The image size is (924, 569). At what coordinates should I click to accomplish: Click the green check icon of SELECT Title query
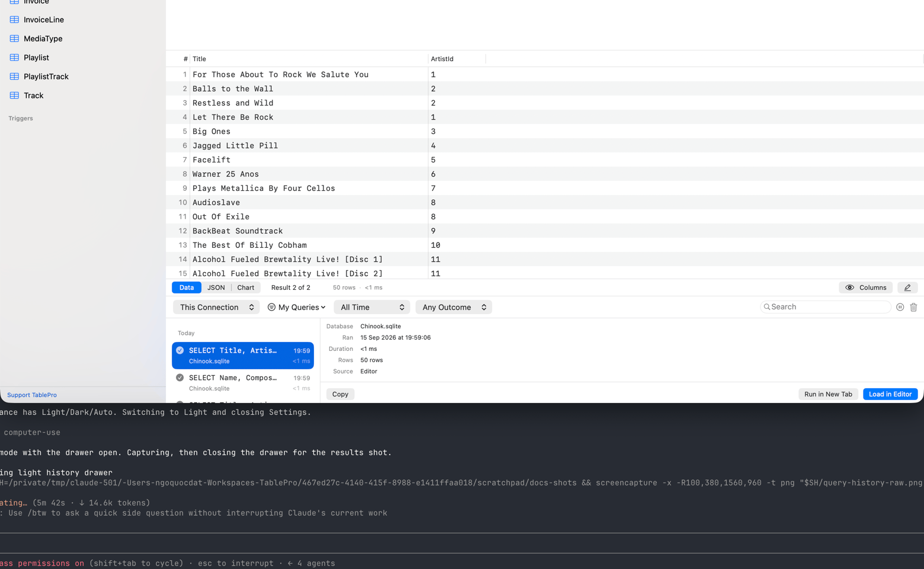click(x=180, y=350)
